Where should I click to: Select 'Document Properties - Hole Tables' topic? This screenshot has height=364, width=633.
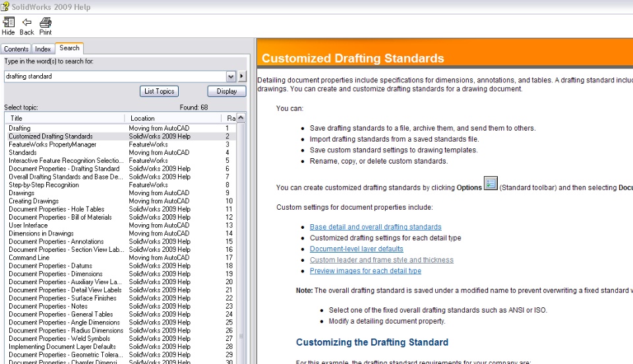coord(121,208)
